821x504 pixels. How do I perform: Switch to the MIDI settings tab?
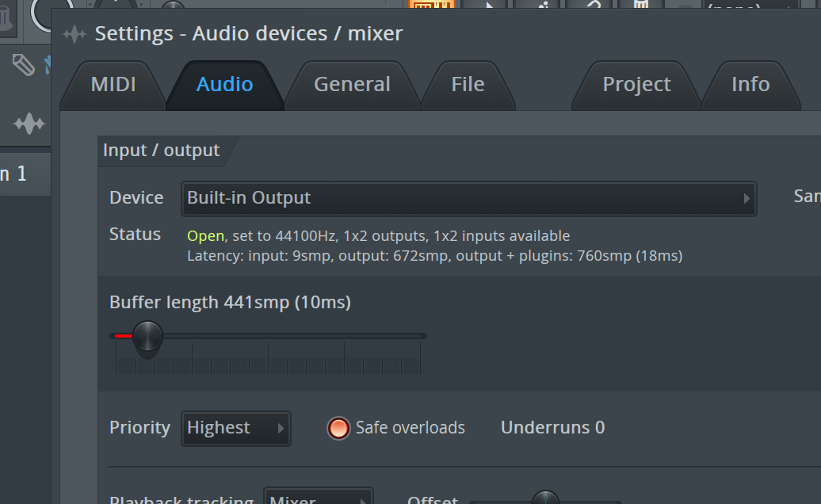pos(113,85)
